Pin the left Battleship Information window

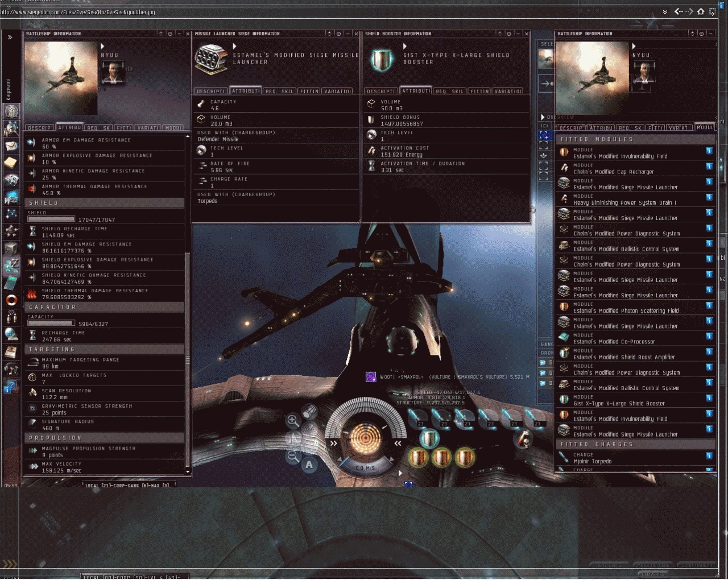point(169,34)
